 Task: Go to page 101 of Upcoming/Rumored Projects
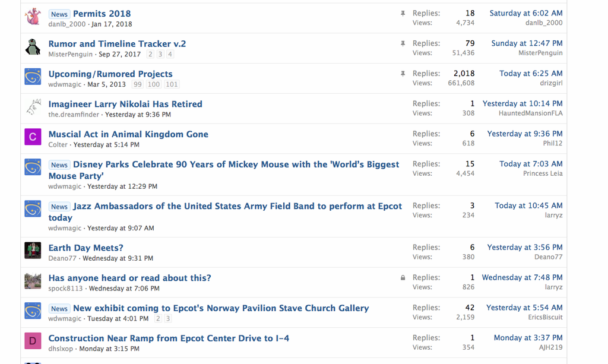[172, 84]
